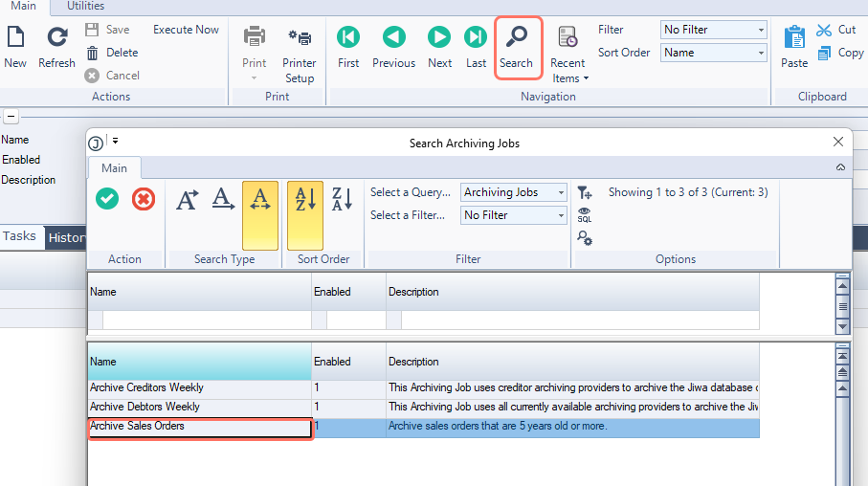Go to Next record
The height and width of the screenshot is (486, 868).
pos(439,48)
